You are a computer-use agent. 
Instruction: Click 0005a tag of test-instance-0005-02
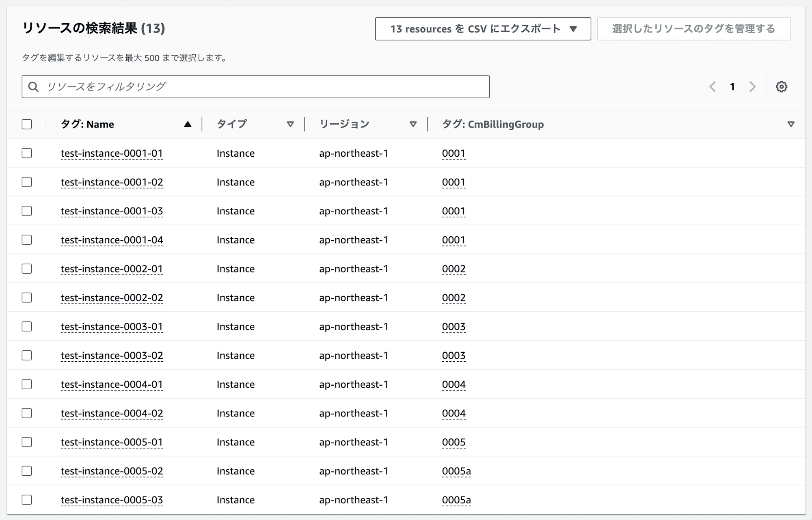click(456, 471)
